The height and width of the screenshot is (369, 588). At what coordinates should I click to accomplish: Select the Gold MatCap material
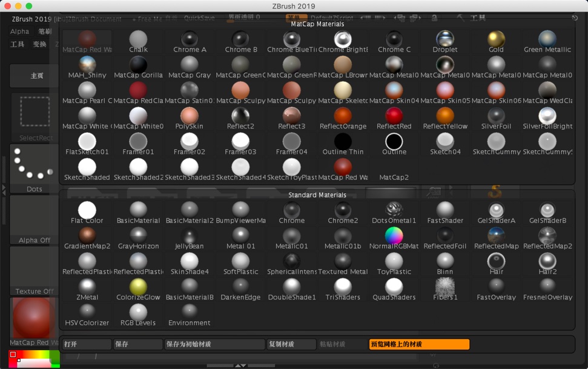click(x=495, y=39)
